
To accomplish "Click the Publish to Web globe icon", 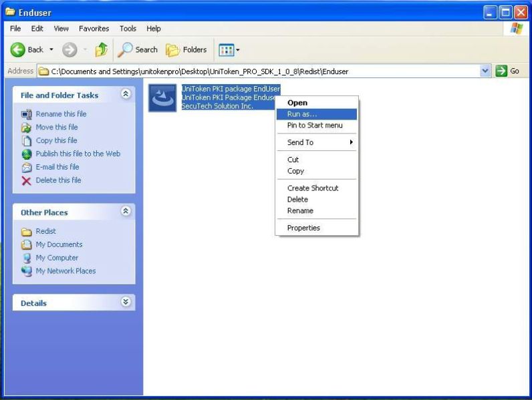I will click(x=27, y=154).
